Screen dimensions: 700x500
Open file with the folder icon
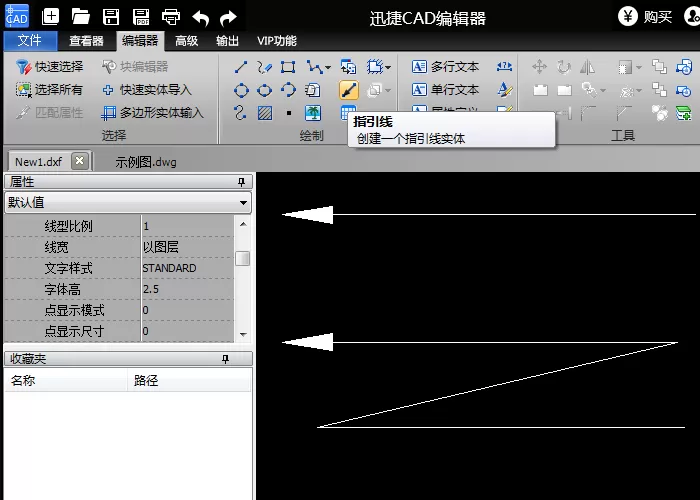81,17
